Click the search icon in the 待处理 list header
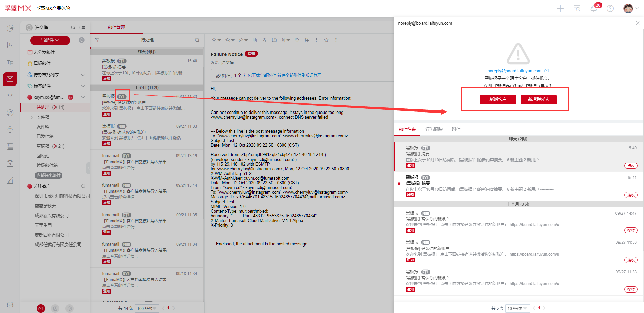The height and width of the screenshot is (313, 644). (x=197, y=40)
